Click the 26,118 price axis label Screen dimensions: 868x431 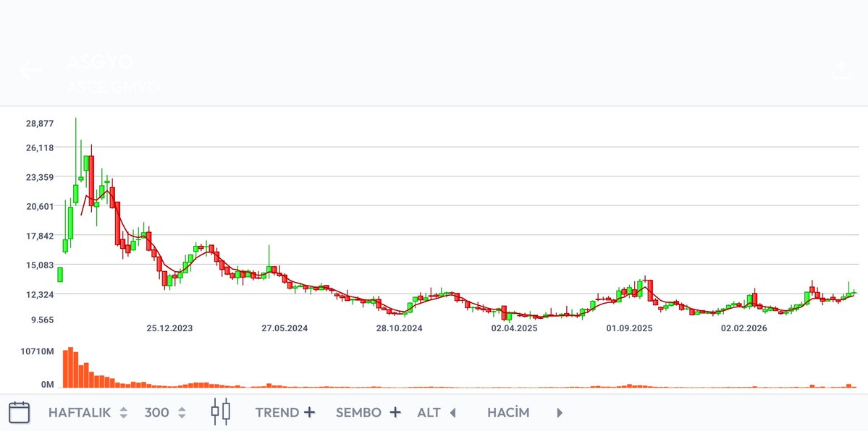tap(40, 148)
